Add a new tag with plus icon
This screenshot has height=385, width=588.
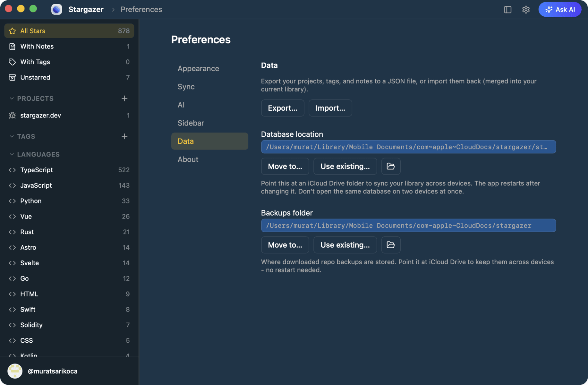coord(124,136)
